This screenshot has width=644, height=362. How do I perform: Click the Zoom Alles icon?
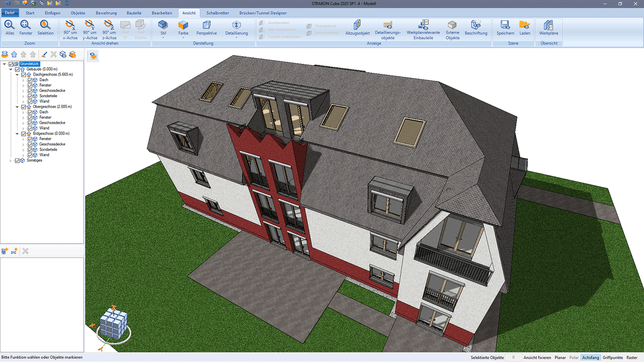10,27
